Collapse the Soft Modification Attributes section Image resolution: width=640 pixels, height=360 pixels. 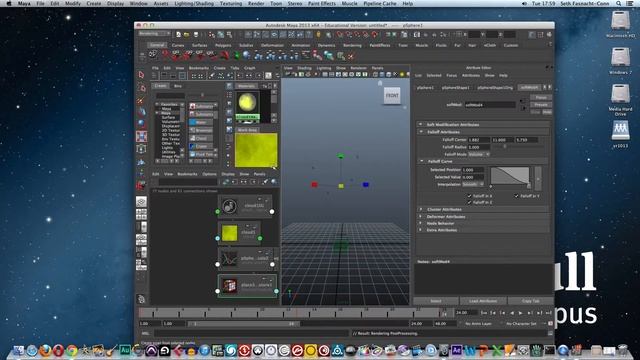tap(421, 124)
